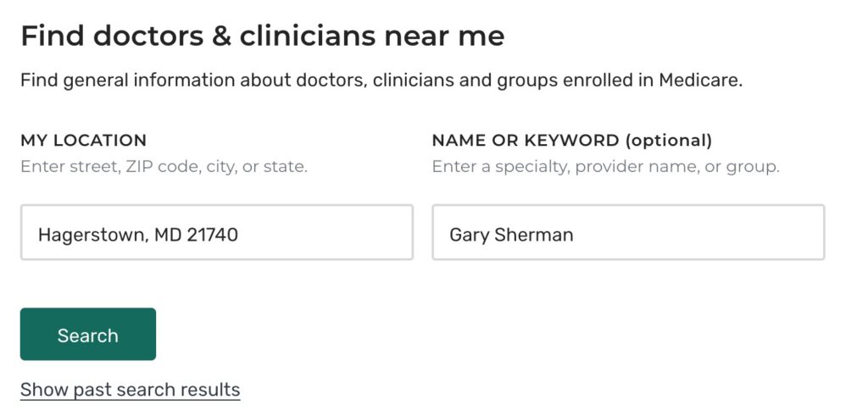Click the 'Find doctors & clinicians near me' heading
This screenshot has width=868, height=416.
tap(262, 36)
